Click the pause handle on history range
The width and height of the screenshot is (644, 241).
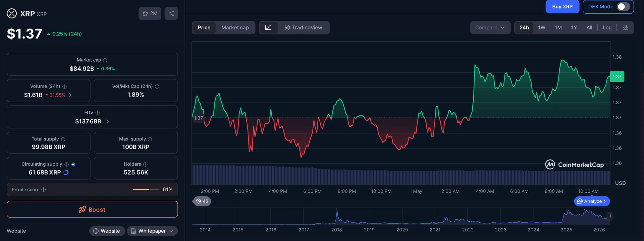pos(609,216)
